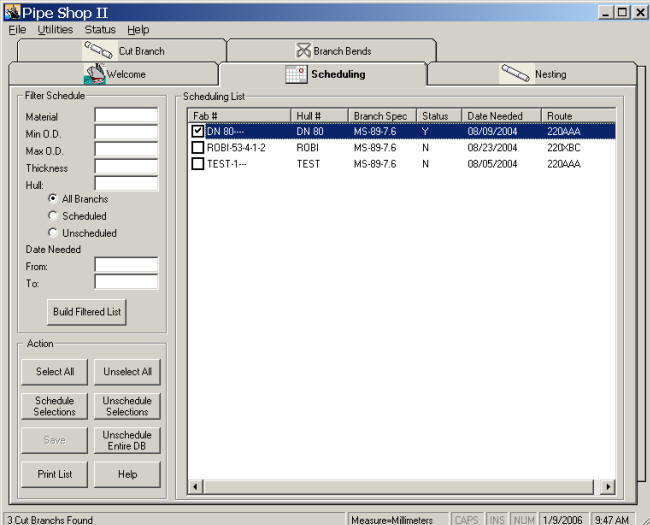The image size is (650, 525).
Task: Click the Help button in Action group
Action: pyautogui.click(x=127, y=474)
